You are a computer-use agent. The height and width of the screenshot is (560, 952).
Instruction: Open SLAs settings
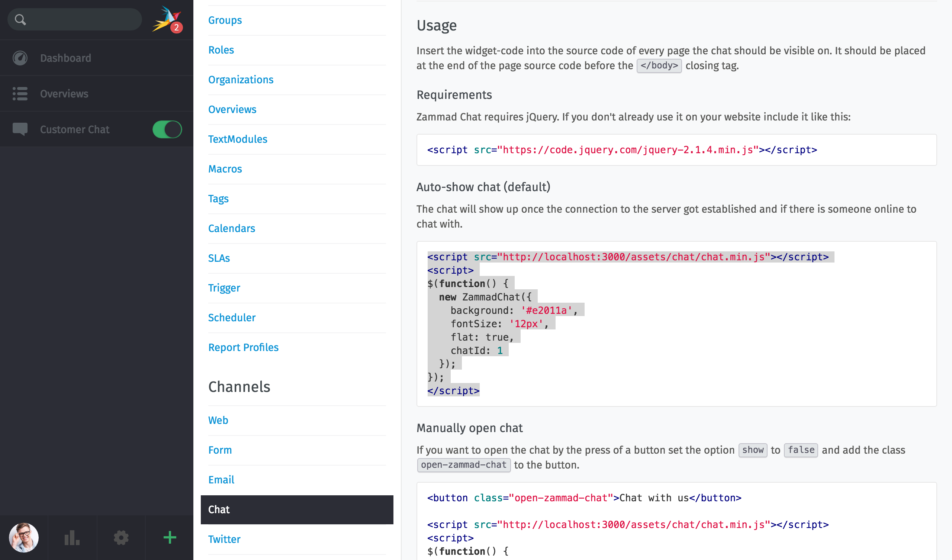219,258
